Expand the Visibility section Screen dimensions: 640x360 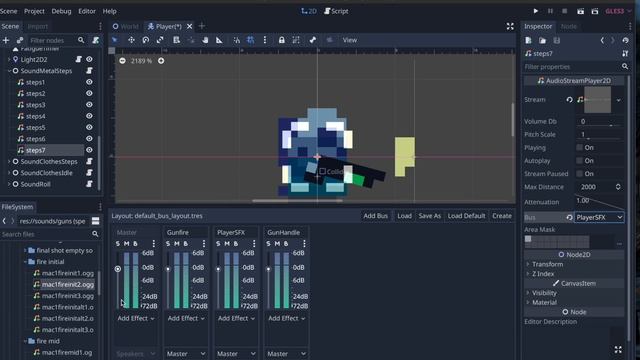pyautogui.click(x=544, y=293)
